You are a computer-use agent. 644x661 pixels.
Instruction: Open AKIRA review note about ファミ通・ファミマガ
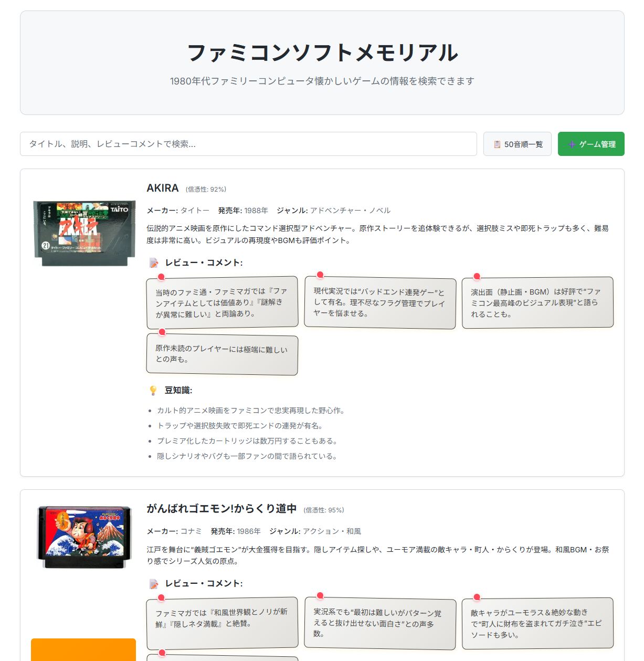click(222, 302)
